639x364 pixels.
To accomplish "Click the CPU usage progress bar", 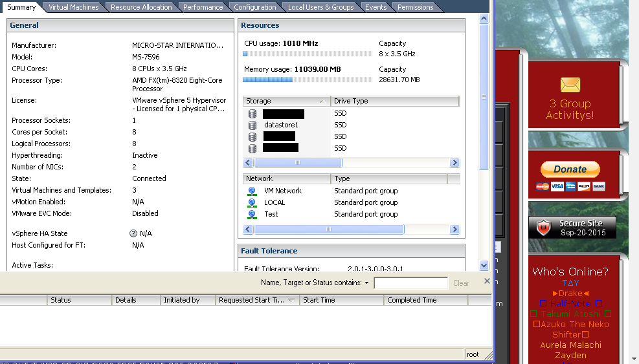I will (308, 54).
